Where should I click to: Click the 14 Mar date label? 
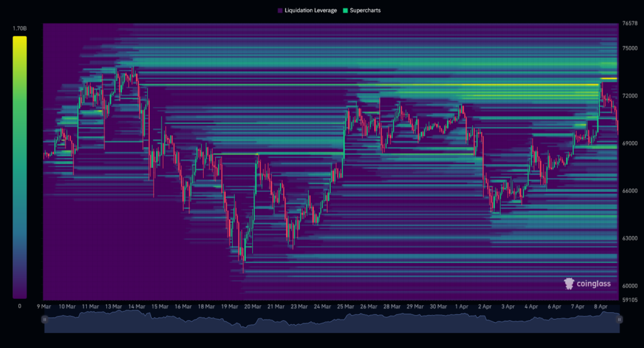[136, 306]
